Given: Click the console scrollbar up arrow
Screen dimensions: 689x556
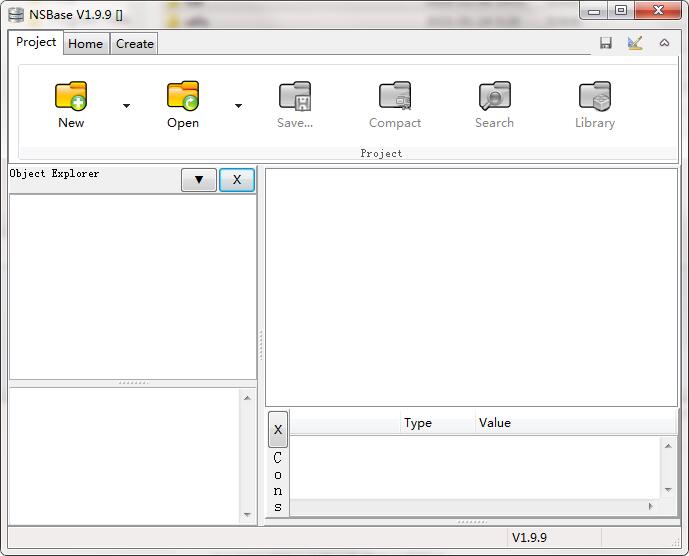Looking at the screenshot, I should [668, 446].
